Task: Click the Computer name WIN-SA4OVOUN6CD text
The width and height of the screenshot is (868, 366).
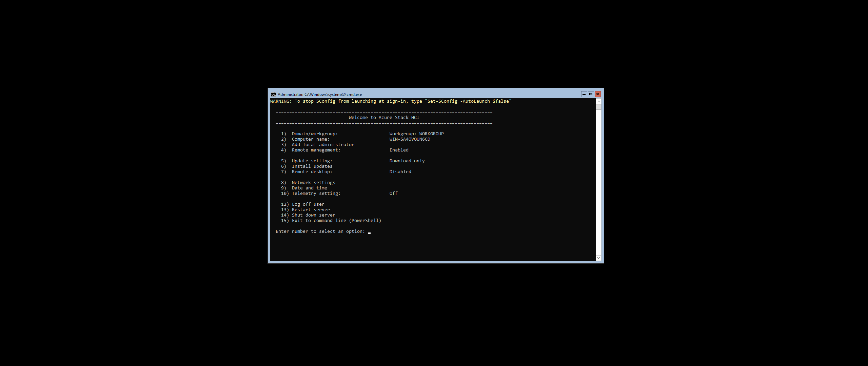Action: click(x=410, y=139)
